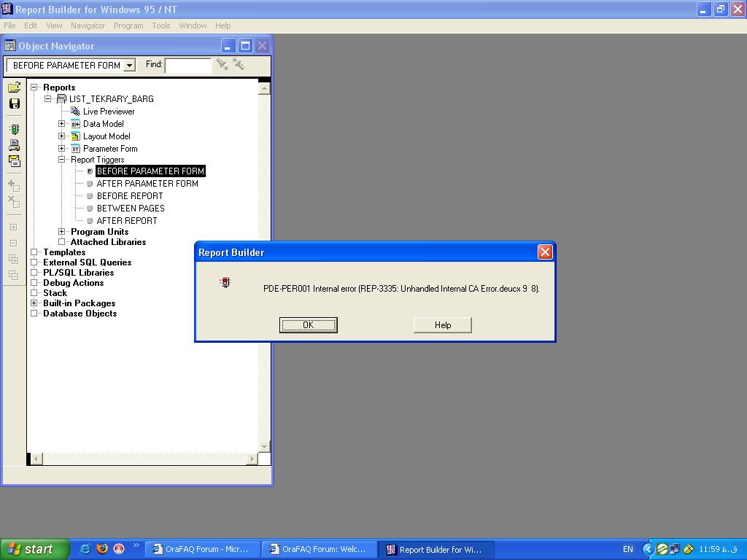Click the Data Model node icon
Screen dimensions: 747x560
click(x=75, y=124)
